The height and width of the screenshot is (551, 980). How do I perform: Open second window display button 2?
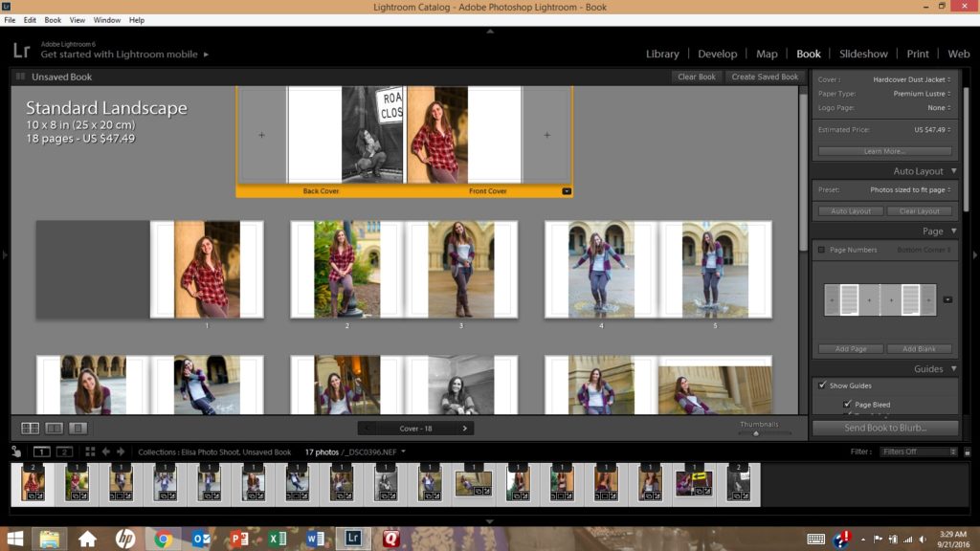tap(64, 452)
